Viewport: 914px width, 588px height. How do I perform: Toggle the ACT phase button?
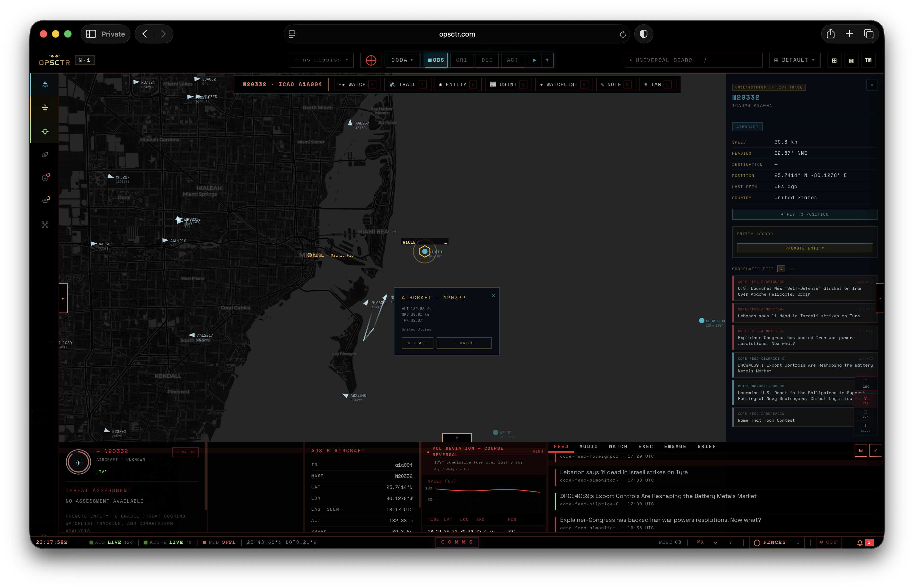pyautogui.click(x=512, y=60)
